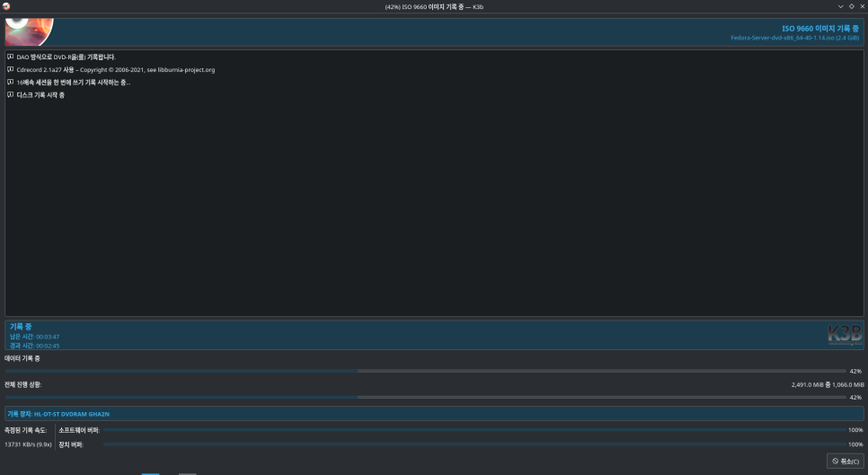The width and height of the screenshot is (868, 475).
Task: Click the 장치 버퍼 level bar
Action: pyautogui.click(x=472, y=444)
